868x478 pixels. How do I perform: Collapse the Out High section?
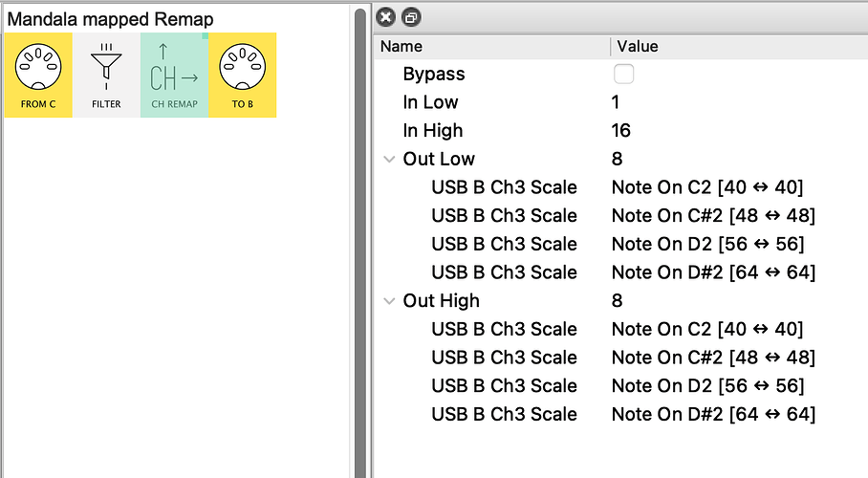click(389, 301)
